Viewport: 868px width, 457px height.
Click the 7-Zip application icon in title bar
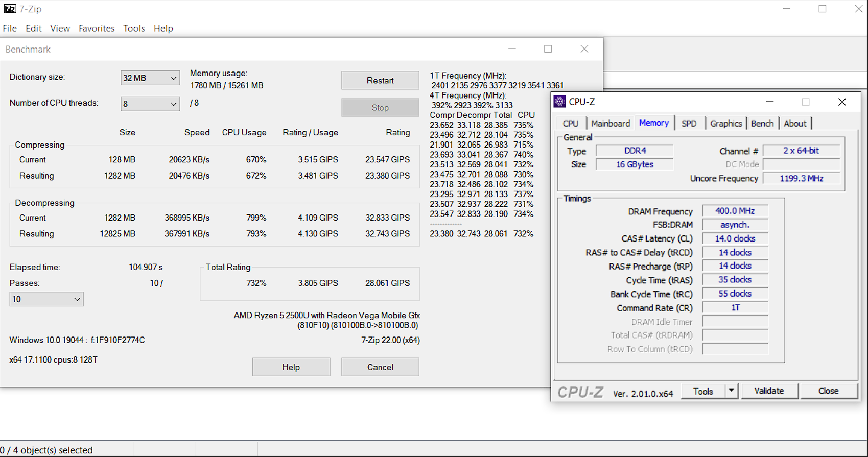(x=9, y=9)
